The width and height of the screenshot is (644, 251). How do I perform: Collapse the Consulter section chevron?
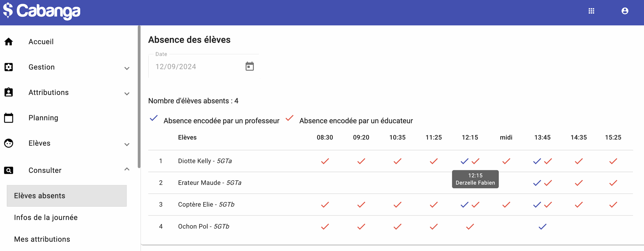pos(127,169)
